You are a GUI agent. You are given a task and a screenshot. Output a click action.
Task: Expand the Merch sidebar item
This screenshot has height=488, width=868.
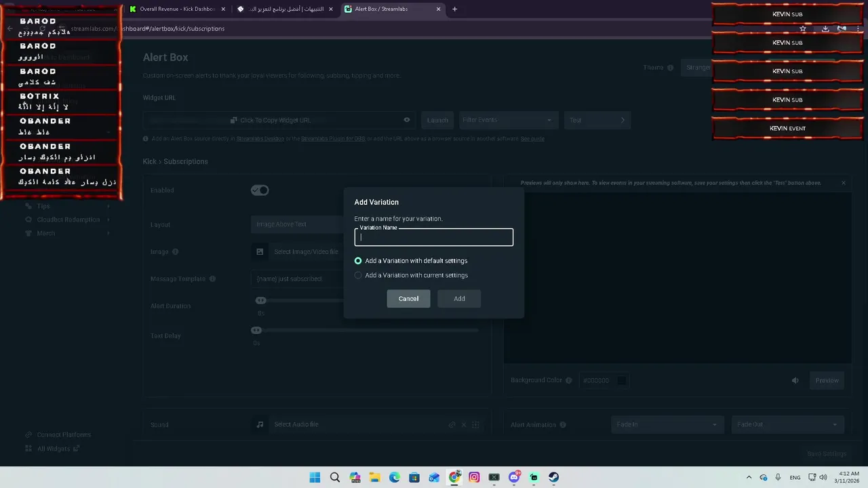coord(68,233)
